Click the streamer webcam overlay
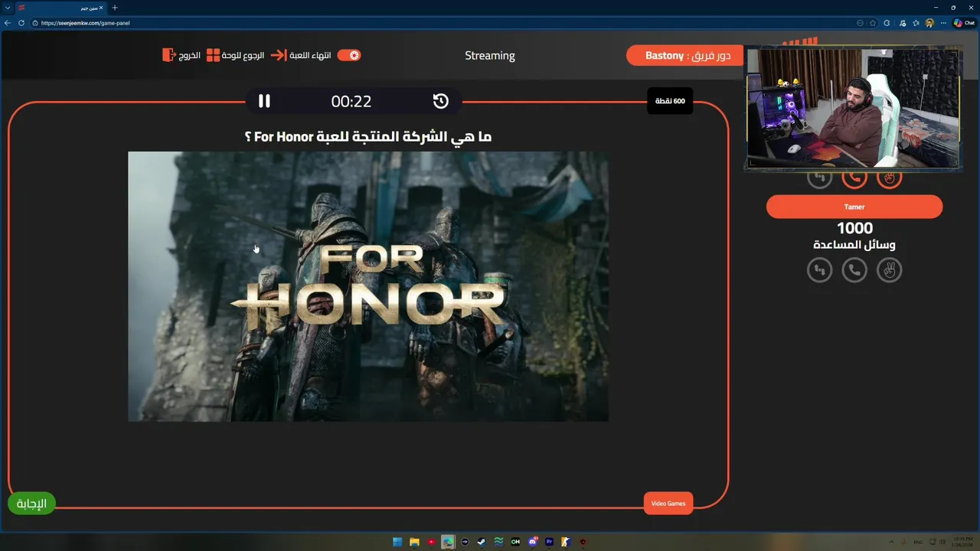 pos(854,107)
